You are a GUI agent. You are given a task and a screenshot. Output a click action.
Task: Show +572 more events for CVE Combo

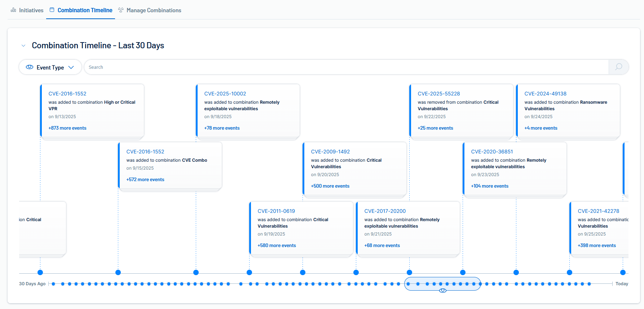[x=145, y=180]
